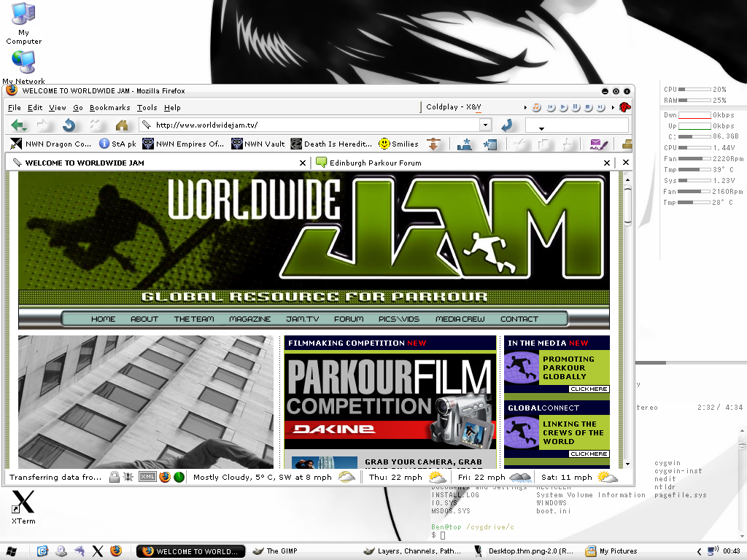Open NWN Dragon Co... bookmark
747x560 pixels.
tap(50, 144)
